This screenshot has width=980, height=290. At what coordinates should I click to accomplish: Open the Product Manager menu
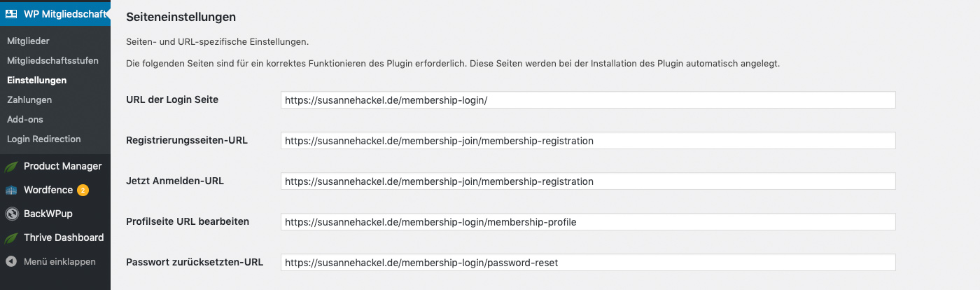[62, 166]
